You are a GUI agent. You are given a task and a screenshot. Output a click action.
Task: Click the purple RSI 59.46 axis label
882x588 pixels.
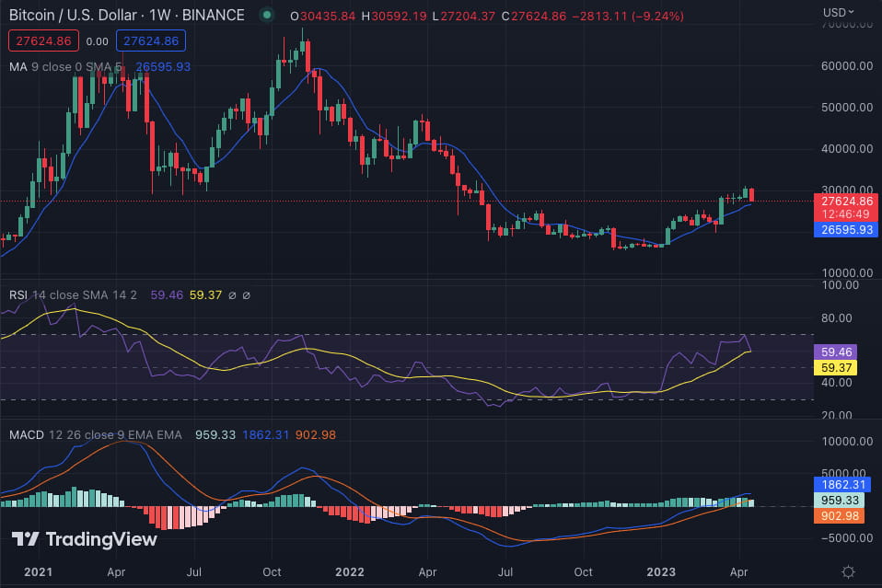tap(836, 352)
